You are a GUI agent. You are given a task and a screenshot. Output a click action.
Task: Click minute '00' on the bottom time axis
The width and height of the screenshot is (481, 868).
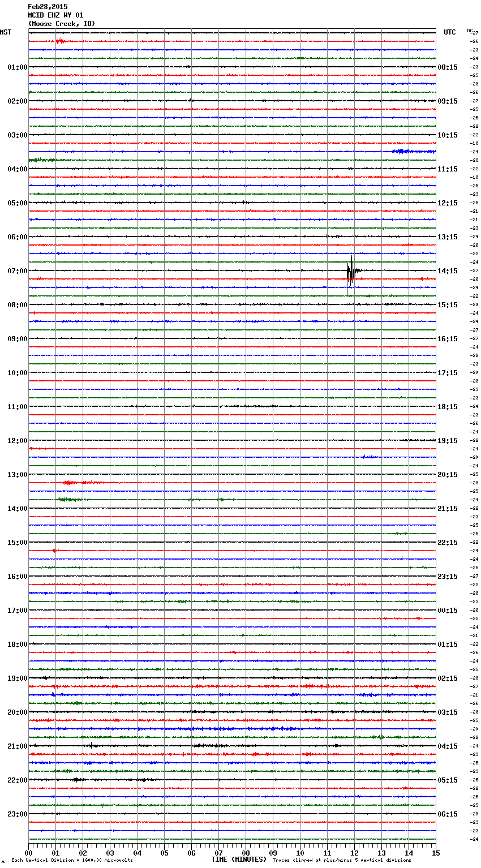[x=29, y=853]
